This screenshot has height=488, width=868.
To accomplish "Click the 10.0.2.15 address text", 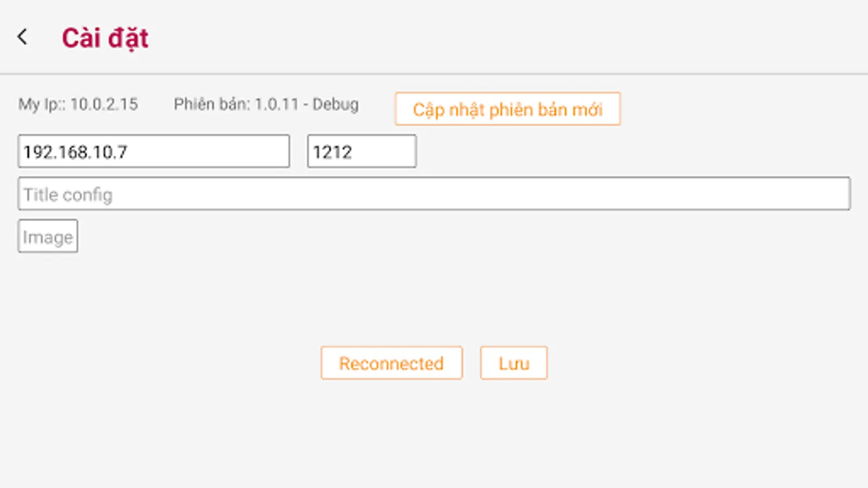I will [104, 104].
